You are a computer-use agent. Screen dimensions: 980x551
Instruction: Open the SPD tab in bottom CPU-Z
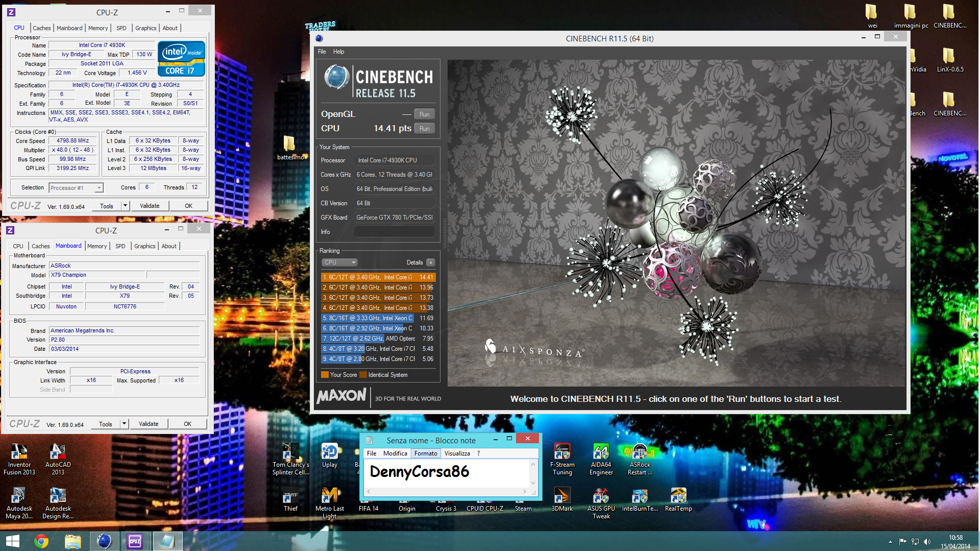pyautogui.click(x=120, y=246)
